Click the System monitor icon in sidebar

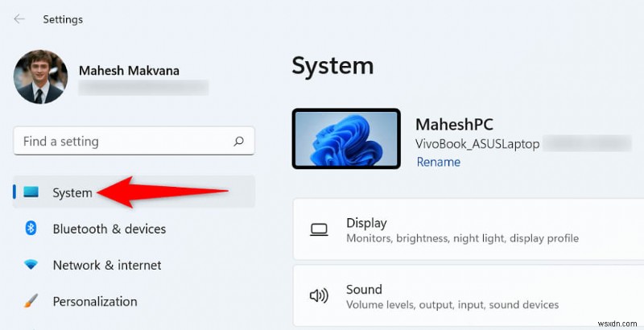(31, 192)
